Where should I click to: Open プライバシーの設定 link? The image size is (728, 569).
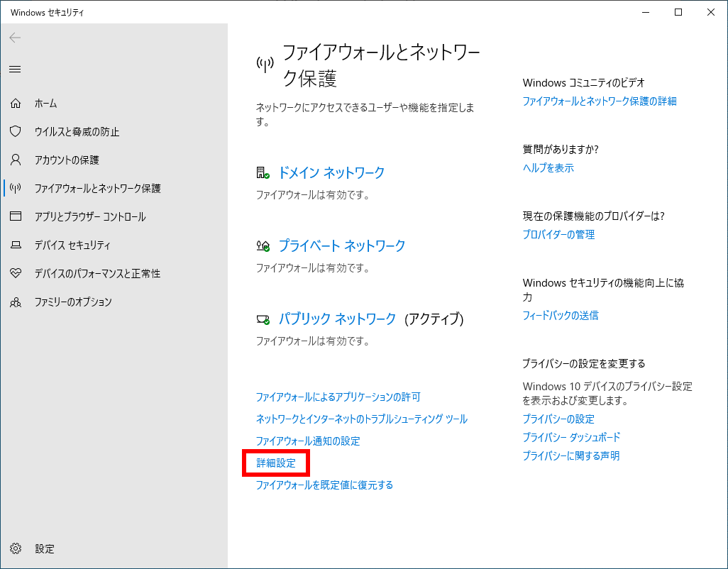coord(558,419)
